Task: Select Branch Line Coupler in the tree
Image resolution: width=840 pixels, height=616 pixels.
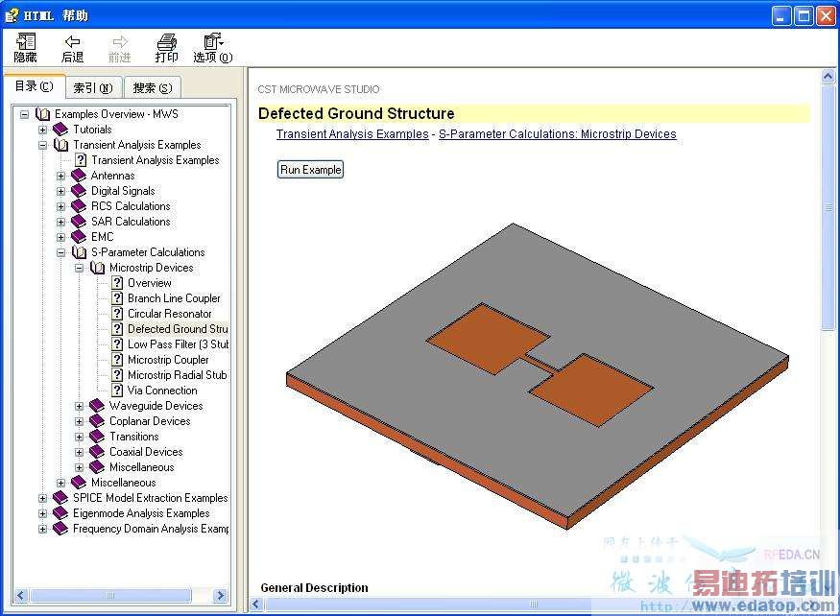Action: click(x=174, y=298)
